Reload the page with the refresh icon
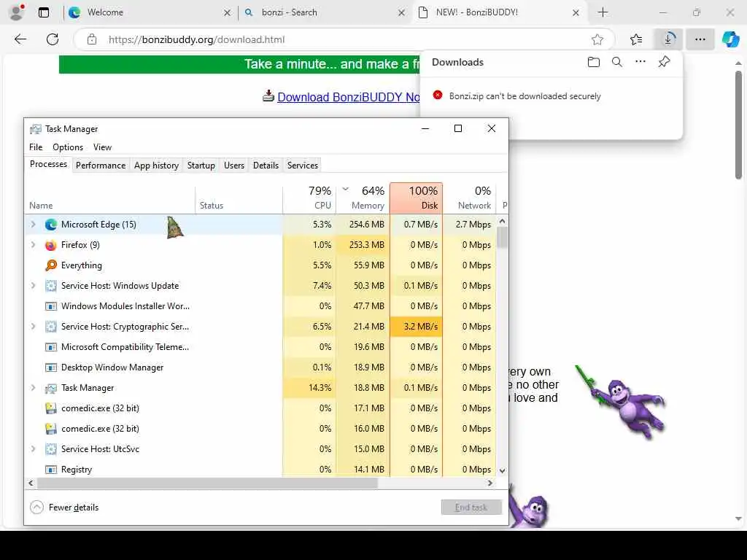This screenshot has width=747, height=560. point(53,39)
